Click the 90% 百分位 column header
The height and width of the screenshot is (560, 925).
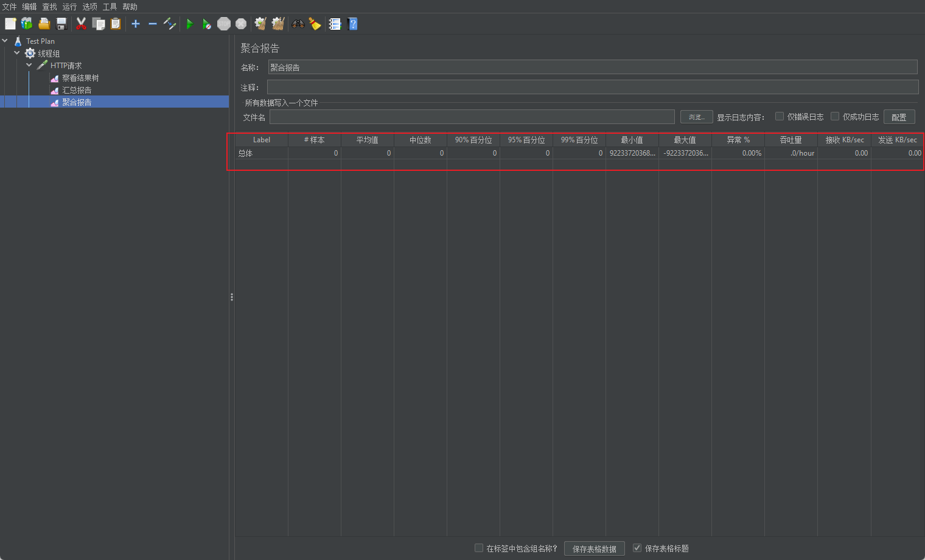click(473, 140)
